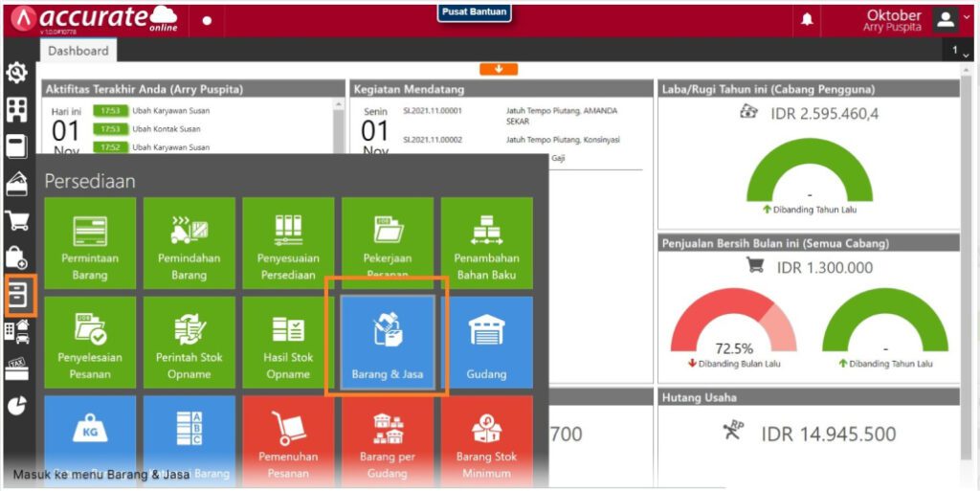
Task: Click the Penjualan Bersih Bulan ini header
Action: click(808, 243)
